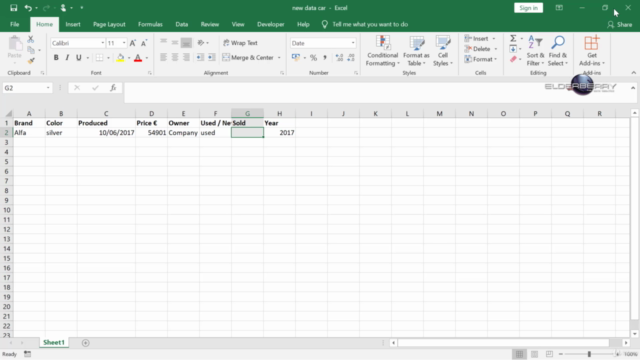Click Merge & Center button

248,58
